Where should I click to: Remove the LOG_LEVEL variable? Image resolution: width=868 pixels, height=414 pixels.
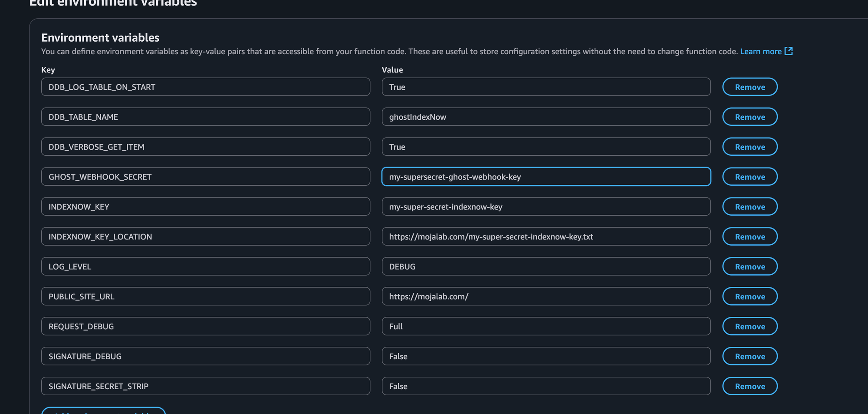pyautogui.click(x=750, y=266)
